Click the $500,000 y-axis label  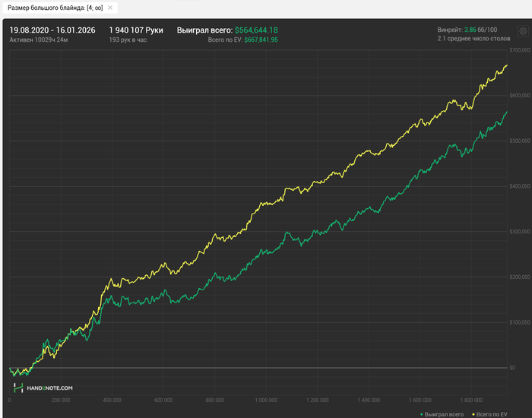(x=519, y=141)
